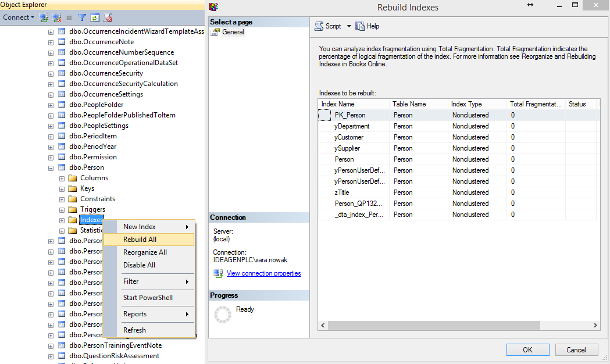Click the dbo.PeriodYear table icon
610x364 pixels.
click(x=62, y=147)
